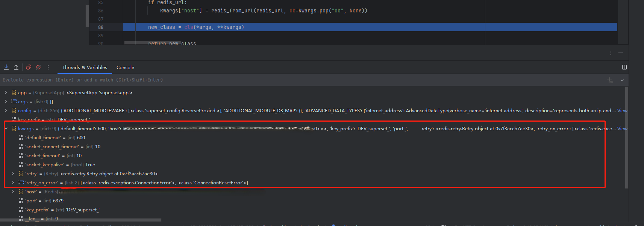Open evaluate expression history dropdown arrow
Viewport: 644px width, 226px height.
tap(622, 80)
